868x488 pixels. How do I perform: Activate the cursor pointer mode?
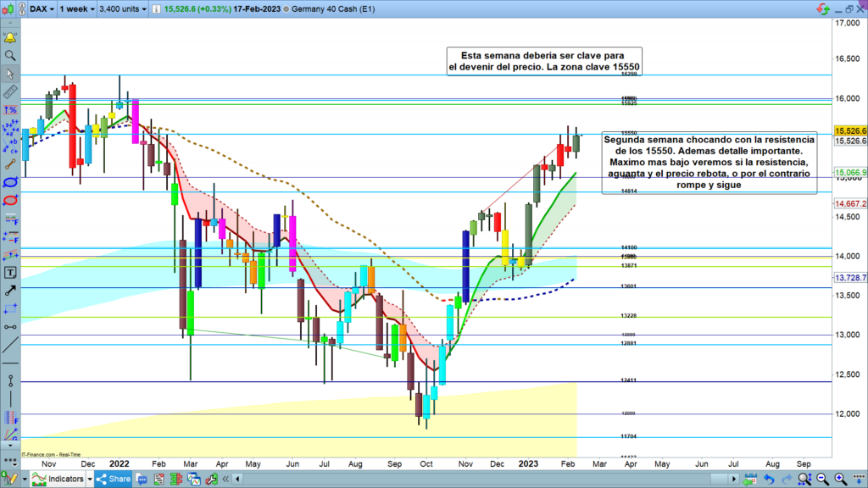[x=10, y=74]
